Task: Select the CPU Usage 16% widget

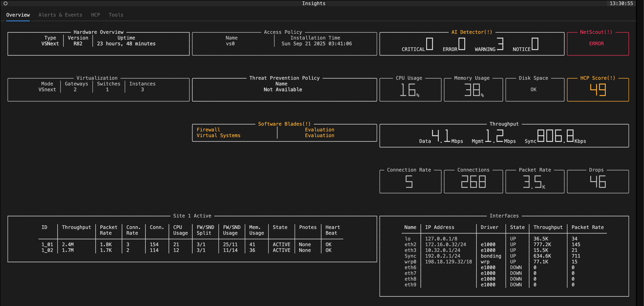Action: click(410, 90)
